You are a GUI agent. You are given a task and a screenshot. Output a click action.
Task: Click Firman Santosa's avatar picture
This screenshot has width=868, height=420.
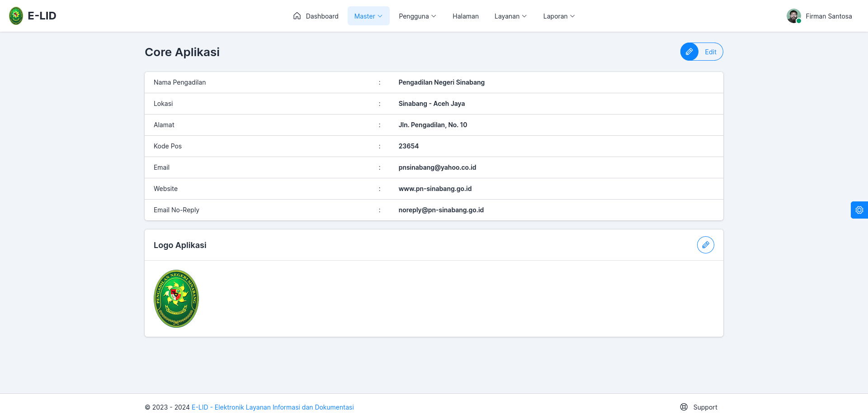793,16
